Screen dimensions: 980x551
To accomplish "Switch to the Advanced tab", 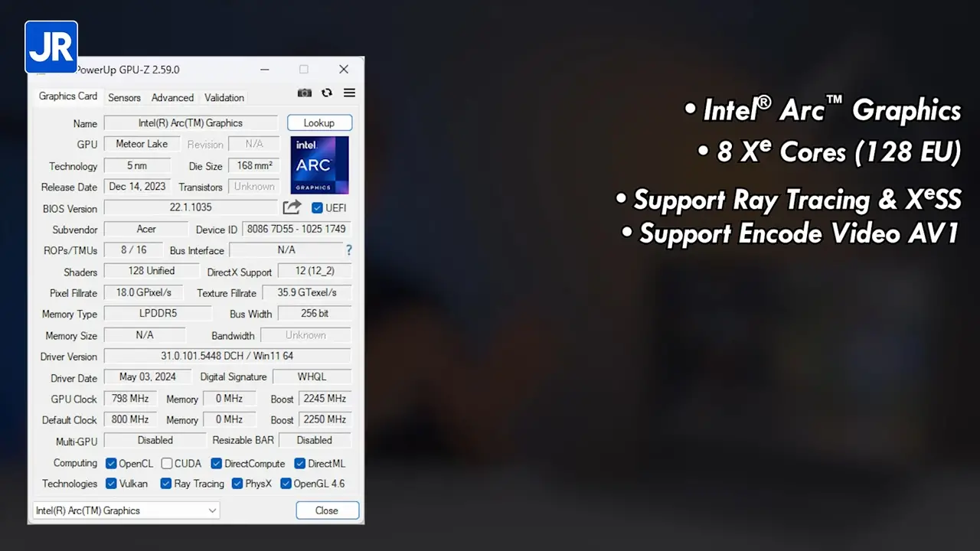I will point(172,98).
